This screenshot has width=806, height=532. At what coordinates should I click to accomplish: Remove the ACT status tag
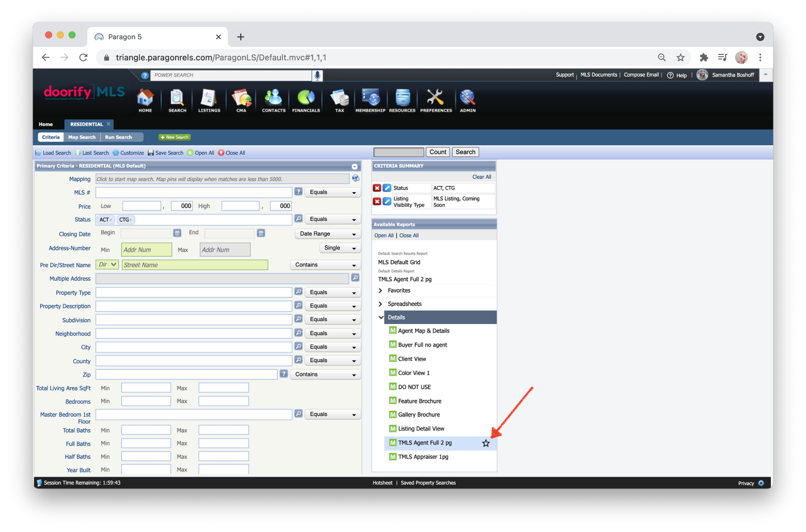coord(111,220)
